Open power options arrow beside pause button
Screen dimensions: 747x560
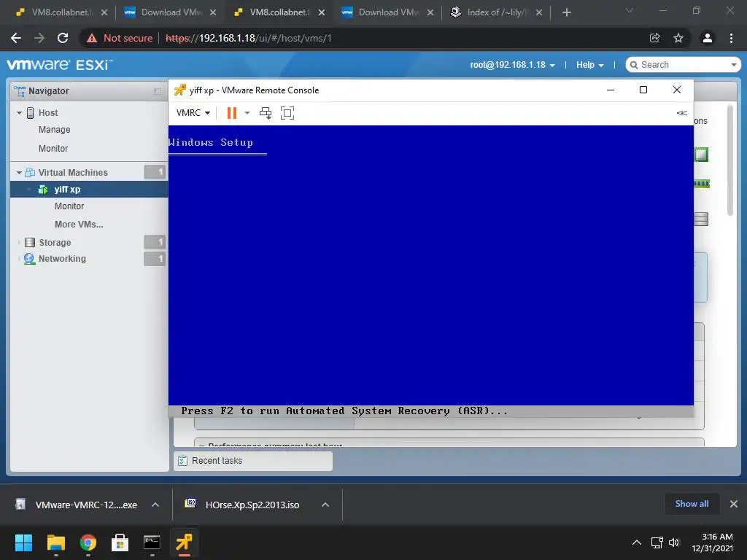click(x=247, y=113)
